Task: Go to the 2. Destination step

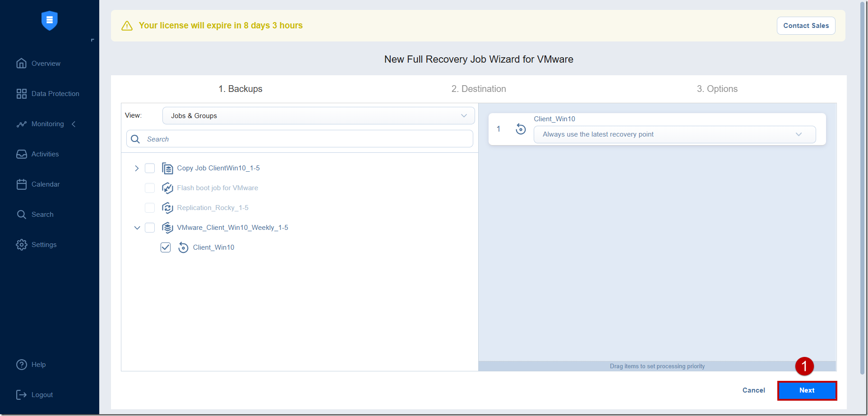Action: pyautogui.click(x=479, y=89)
